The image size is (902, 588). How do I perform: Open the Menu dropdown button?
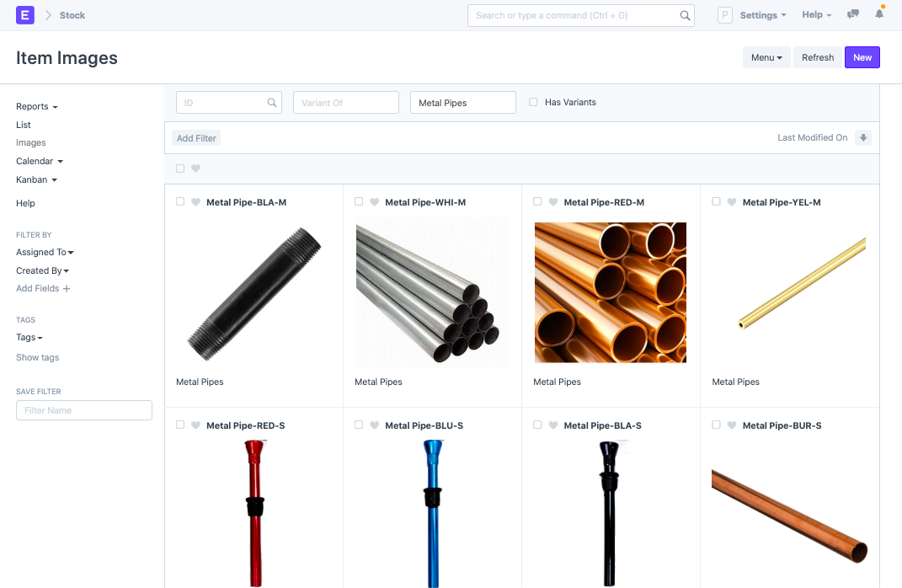(x=766, y=57)
